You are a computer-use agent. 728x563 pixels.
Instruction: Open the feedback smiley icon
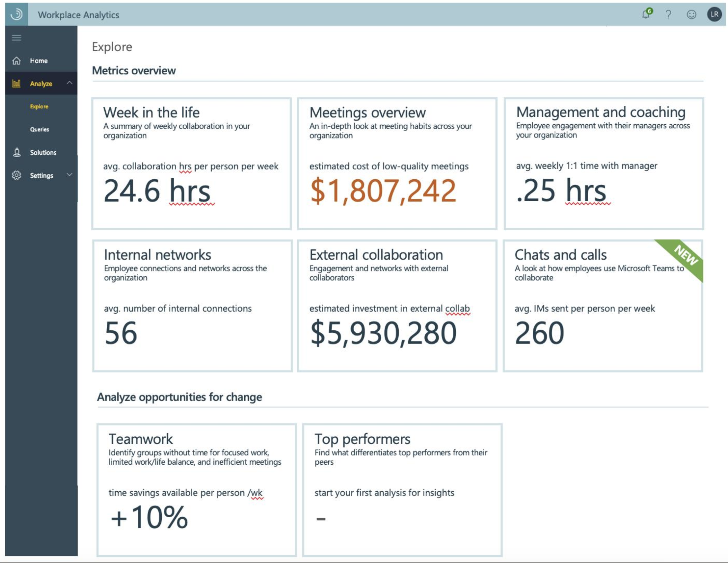[x=691, y=14]
